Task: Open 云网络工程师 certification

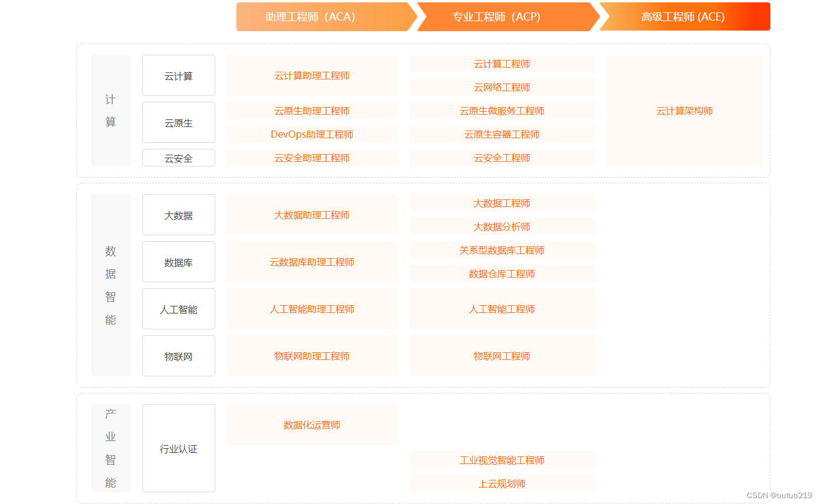Action: [x=502, y=87]
